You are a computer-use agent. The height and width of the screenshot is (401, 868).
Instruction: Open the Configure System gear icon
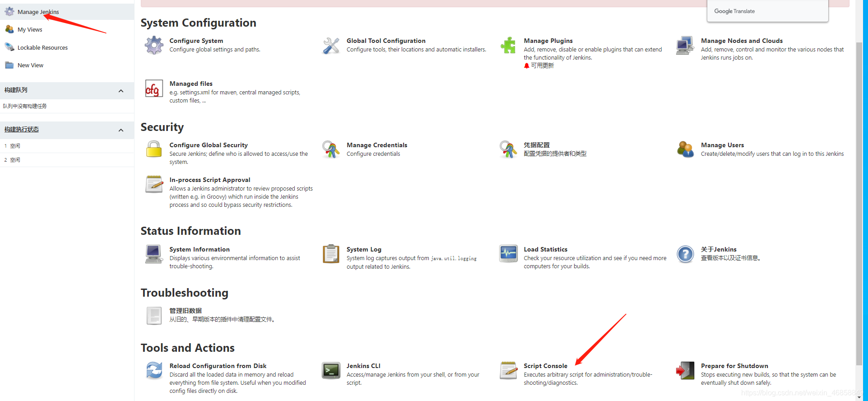pyautogui.click(x=154, y=45)
